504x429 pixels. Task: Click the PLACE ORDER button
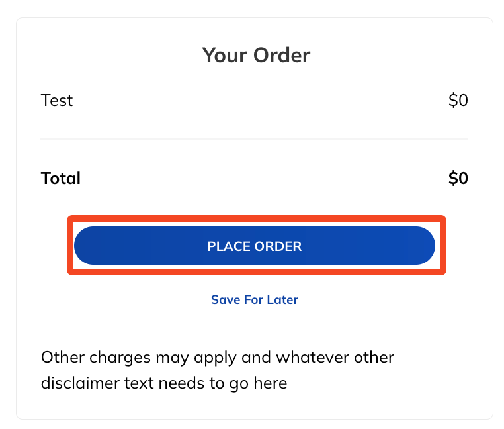point(255,246)
